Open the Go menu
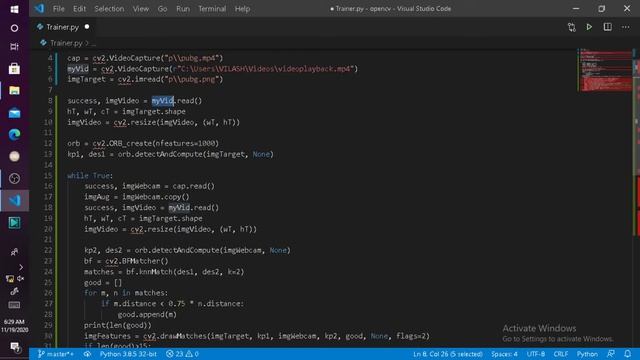Viewport: 640px width, 360px height. click(162, 9)
